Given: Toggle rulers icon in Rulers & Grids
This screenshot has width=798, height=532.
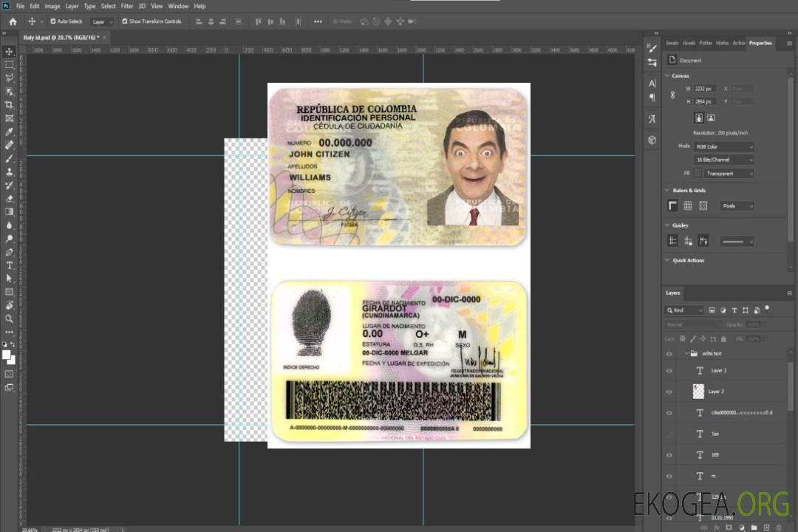Looking at the screenshot, I should [672, 205].
